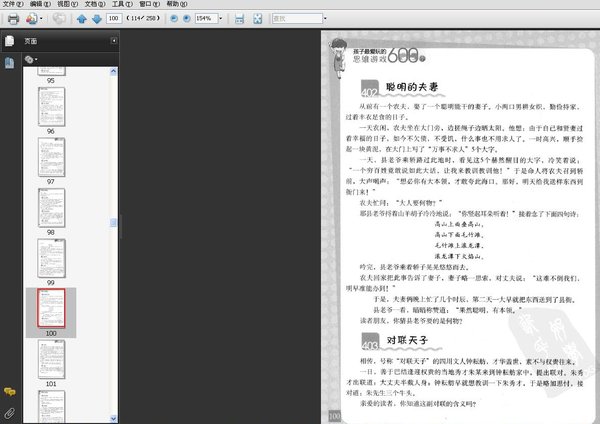
Task: Collapse the Pages panel with its button
Action: coord(114,41)
